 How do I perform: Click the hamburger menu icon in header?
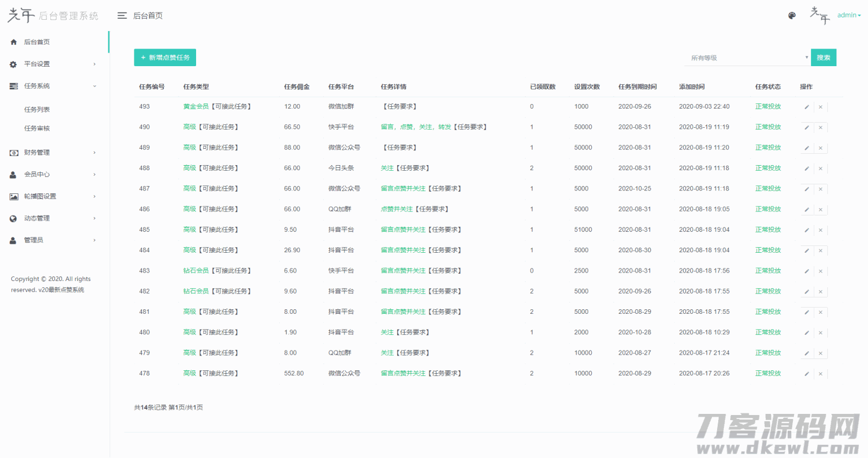click(121, 16)
